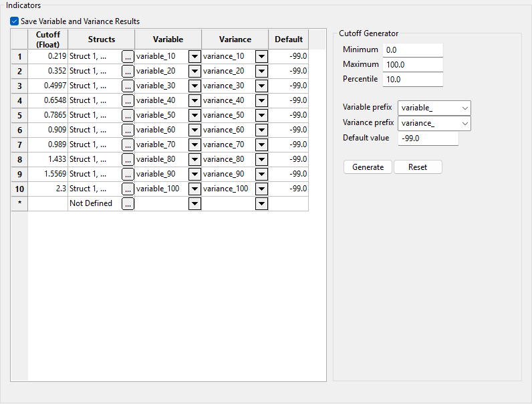The image size is (532, 404).
Task: Open the variance_50 dropdown arrow
Action: pyautogui.click(x=261, y=115)
